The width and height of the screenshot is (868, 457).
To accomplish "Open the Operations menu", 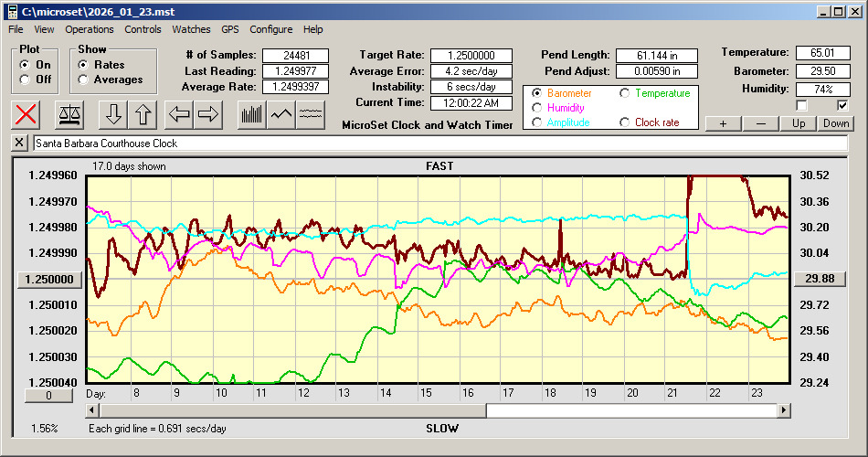I will pyautogui.click(x=90, y=29).
